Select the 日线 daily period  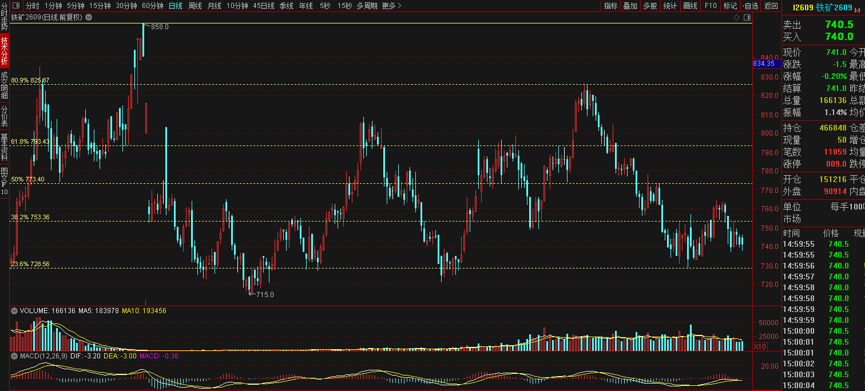click(x=175, y=6)
